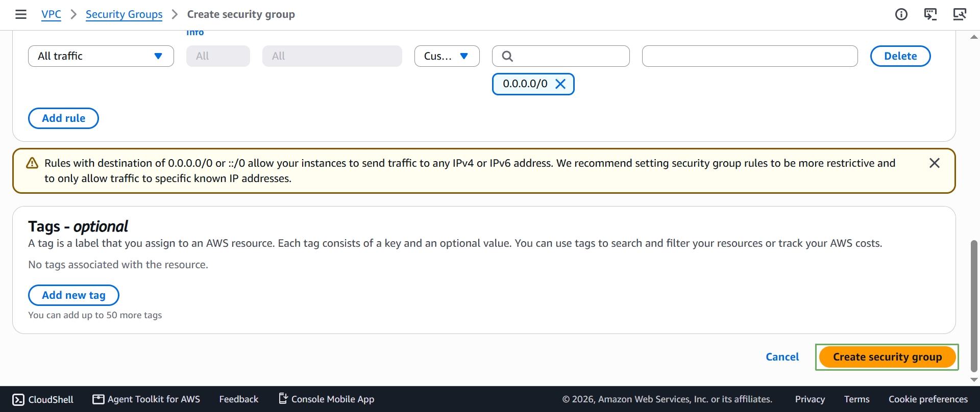Open the Privacy link

click(x=810, y=399)
